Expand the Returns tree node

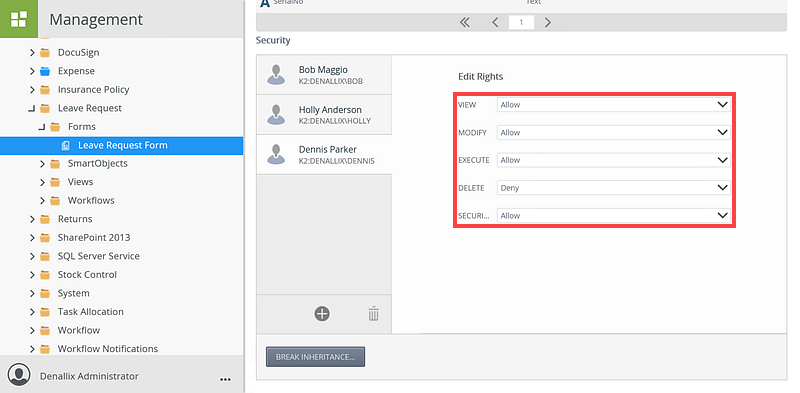coord(32,219)
